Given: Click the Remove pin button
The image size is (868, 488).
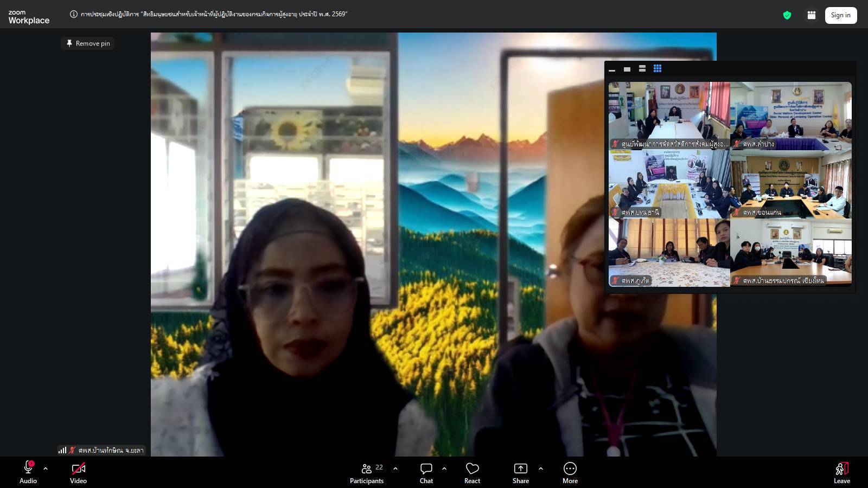Looking at the screenshot, I should [x=88, y=43].
